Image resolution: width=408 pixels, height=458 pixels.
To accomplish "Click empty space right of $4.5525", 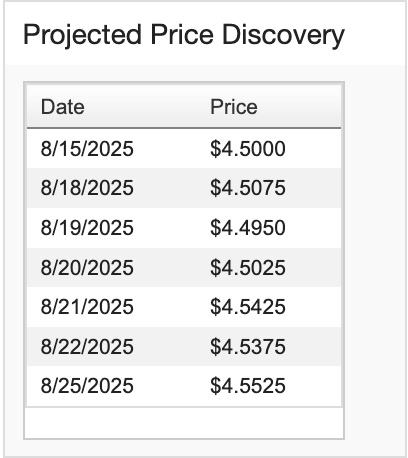I will point(313,386).
